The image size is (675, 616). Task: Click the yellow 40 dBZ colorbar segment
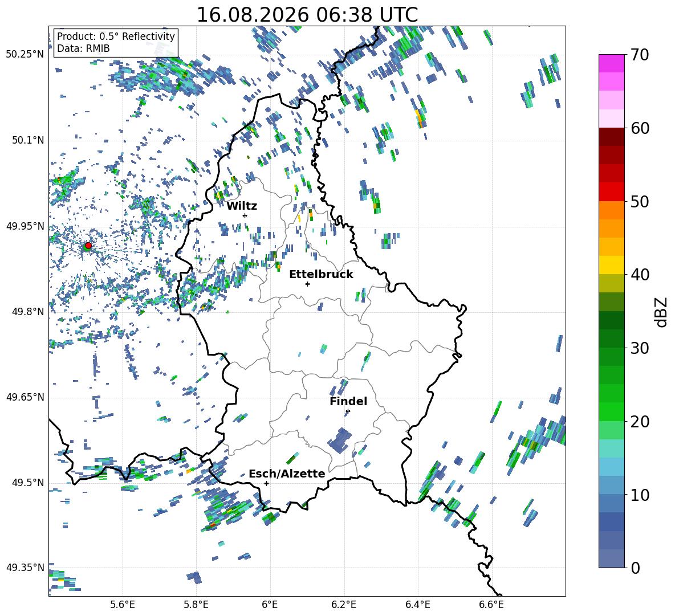[611, 265]
